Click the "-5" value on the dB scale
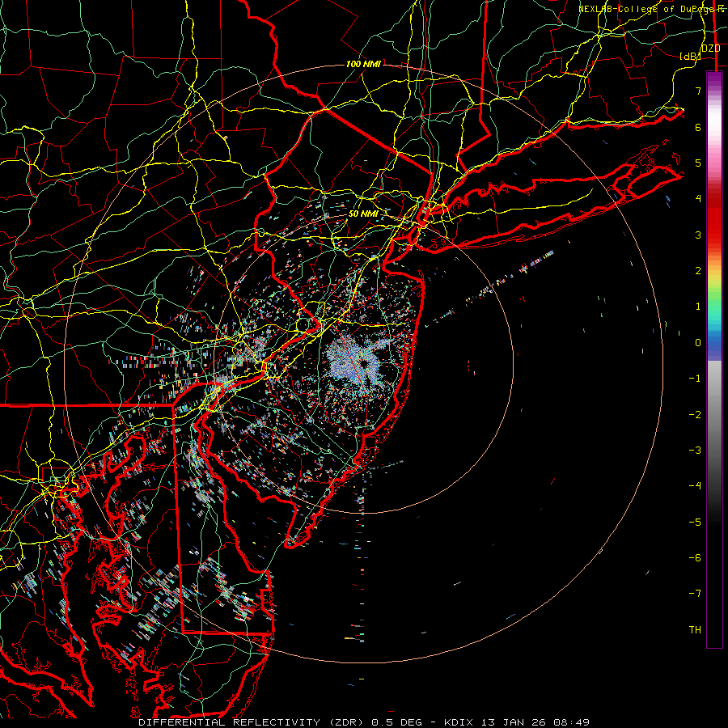 (695, 523)
